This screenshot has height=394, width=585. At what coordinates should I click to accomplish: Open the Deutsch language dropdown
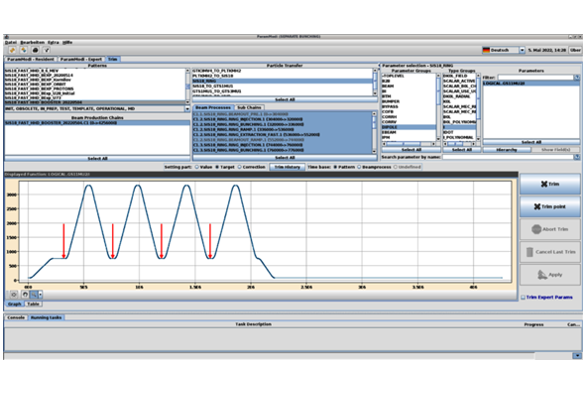522,50
